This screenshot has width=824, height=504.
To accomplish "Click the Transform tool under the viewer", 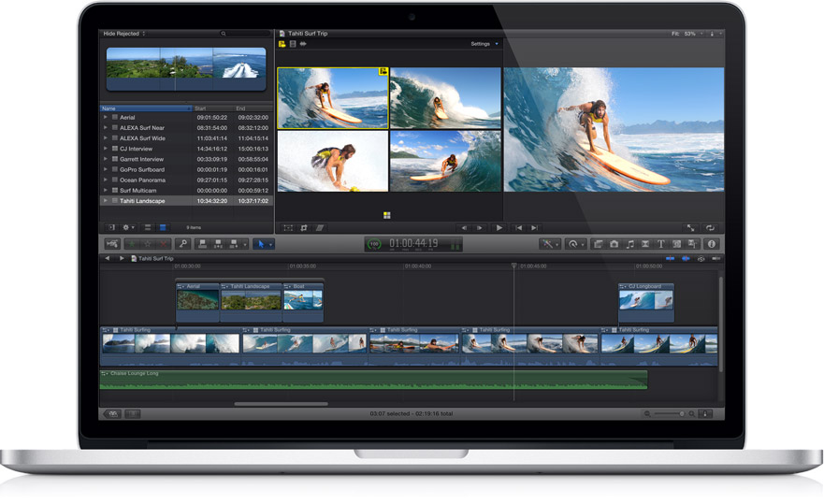I will (288, 228).
